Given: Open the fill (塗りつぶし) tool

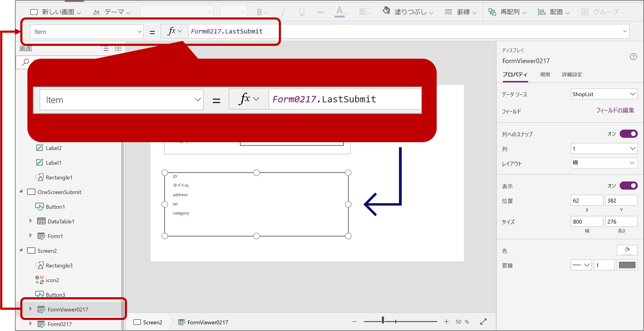Looking at the screenshot, I should (406, 11).
